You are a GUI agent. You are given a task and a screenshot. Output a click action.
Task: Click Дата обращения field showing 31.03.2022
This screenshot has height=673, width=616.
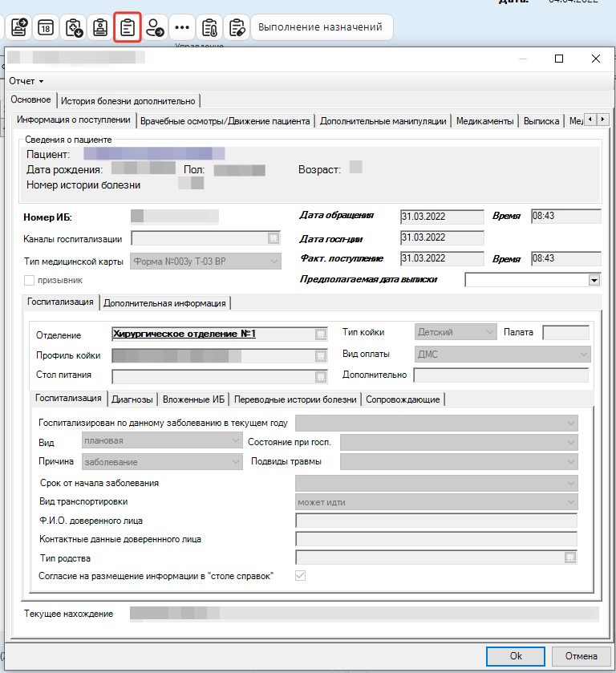(442, 217)
